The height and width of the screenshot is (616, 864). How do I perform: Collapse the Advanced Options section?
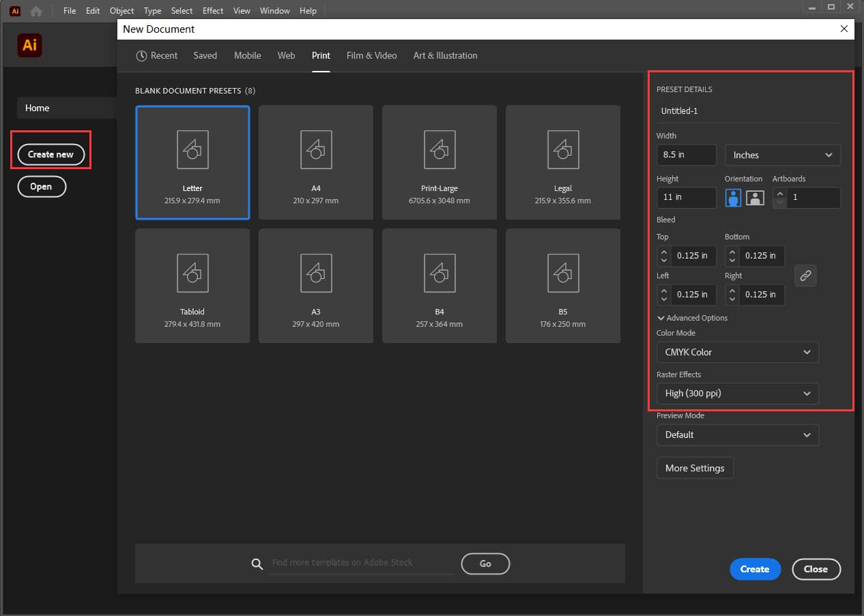point(692,318)
